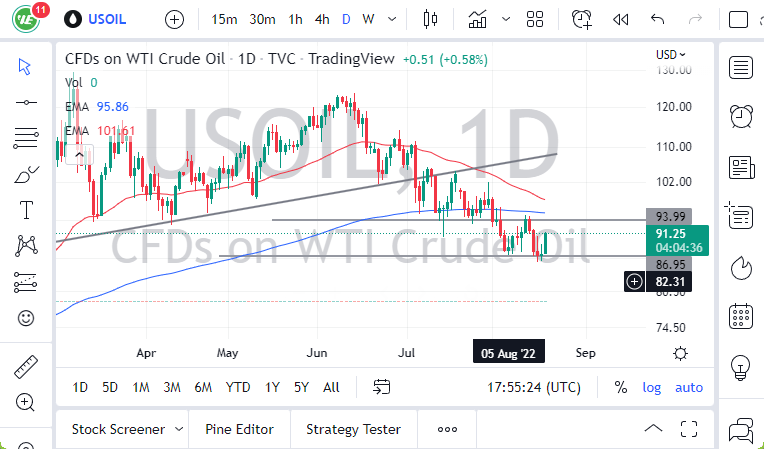Open the alert clock icon in top toolbar
764x449 pixels.
(x=581, y=19)
